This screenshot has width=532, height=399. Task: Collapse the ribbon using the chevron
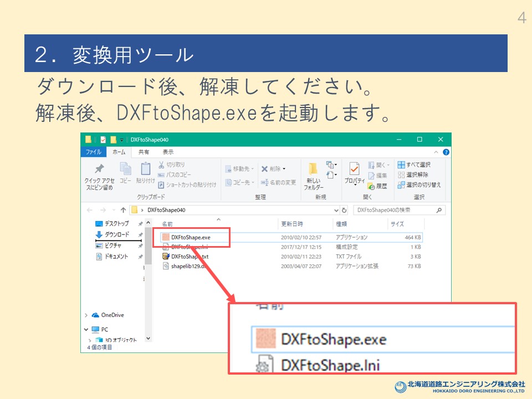pyautogui.click(x=436, y=152)
